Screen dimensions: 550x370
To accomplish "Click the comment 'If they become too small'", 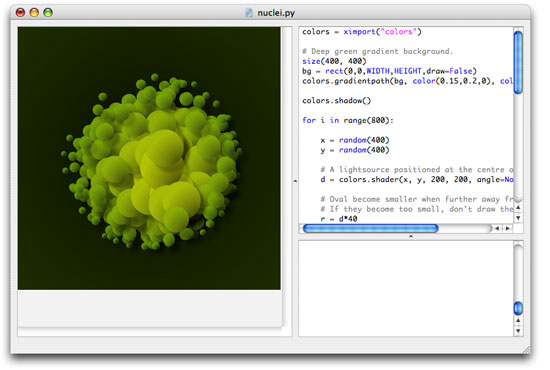I will tap(417, 209).
